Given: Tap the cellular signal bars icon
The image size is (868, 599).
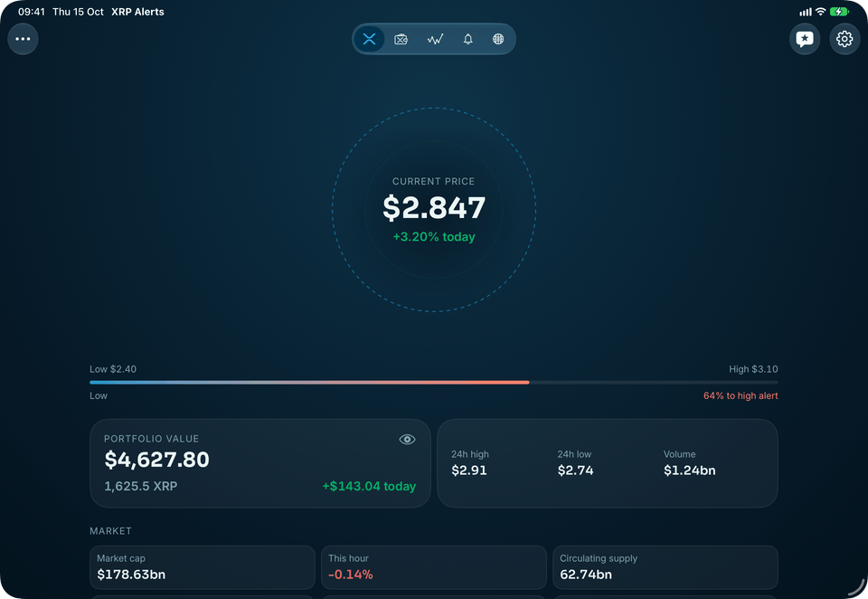Looking at the screenshot, I should 806,12.
